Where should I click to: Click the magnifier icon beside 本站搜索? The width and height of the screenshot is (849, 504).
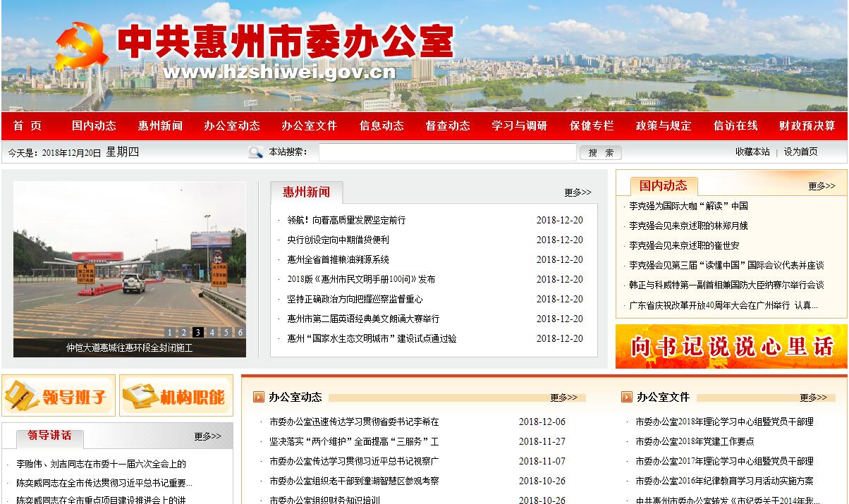[x=255, y=152]
